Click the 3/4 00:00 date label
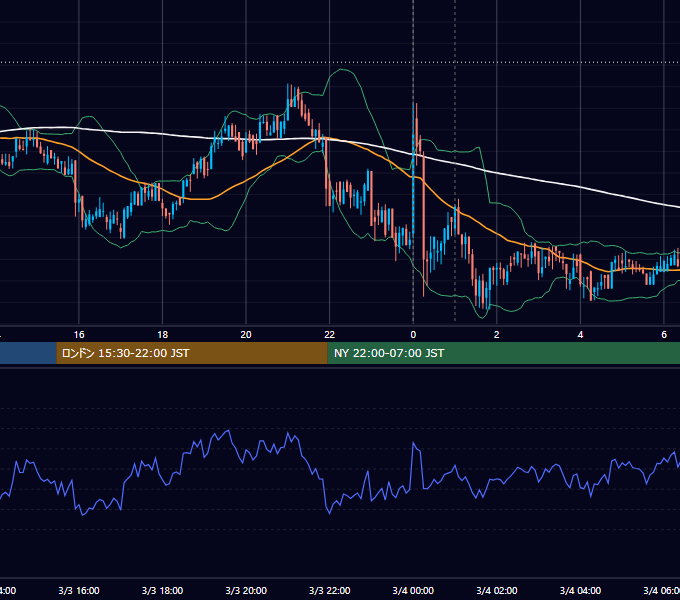The width and height of the screenshot is (680, 600). coord(413,591)
